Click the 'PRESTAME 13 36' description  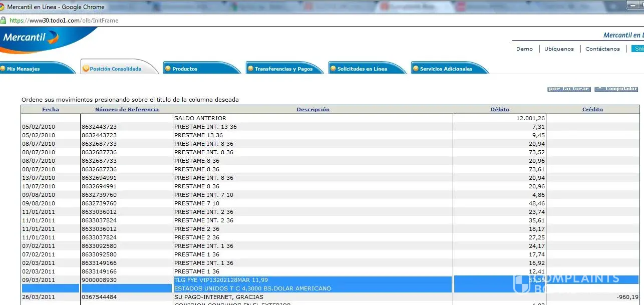click(198, 135)
